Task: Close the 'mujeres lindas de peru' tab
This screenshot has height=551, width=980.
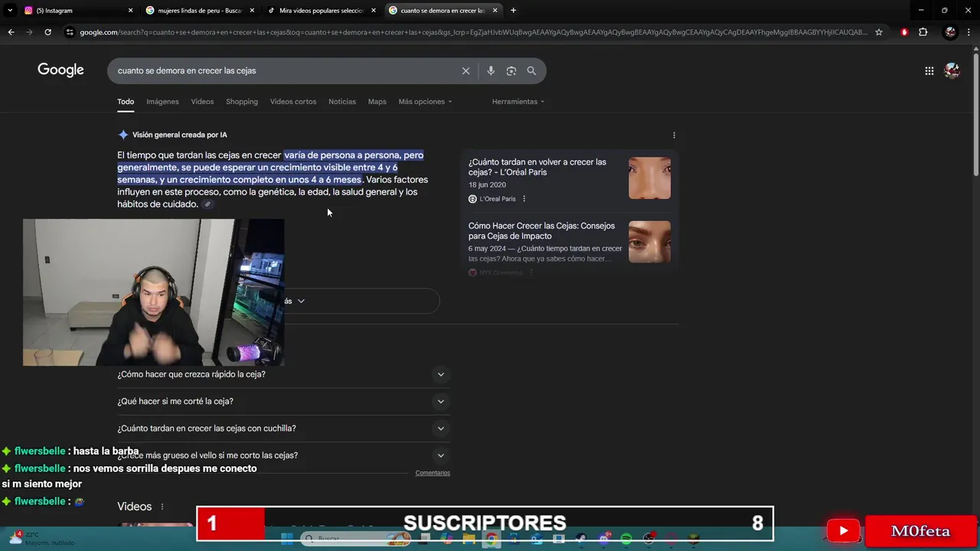Action: (252, 11)
